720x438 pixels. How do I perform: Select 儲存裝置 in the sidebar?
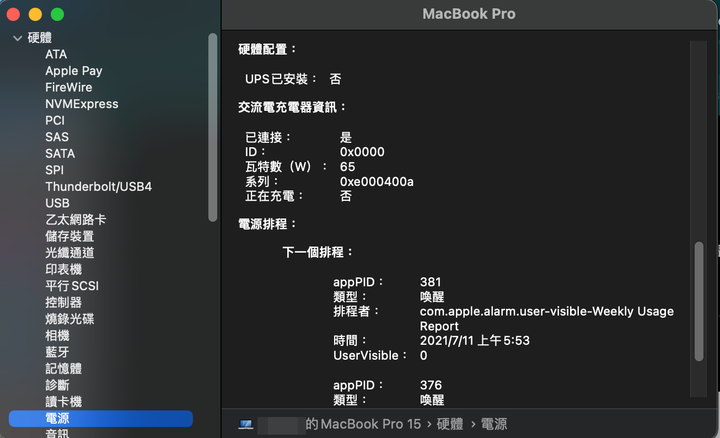(69, 236)
